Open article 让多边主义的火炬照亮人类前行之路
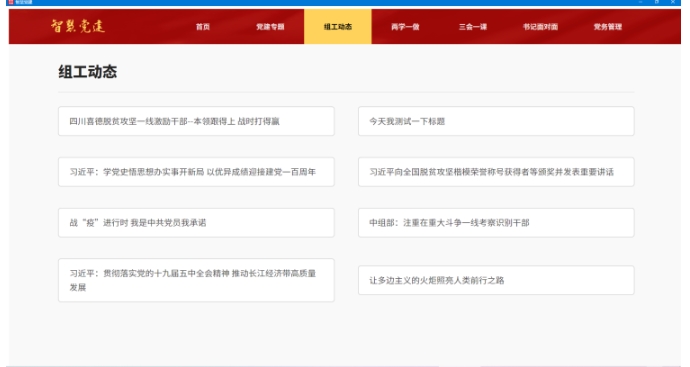The height and width of the screenshot is (367, 690). click(496, 280)
